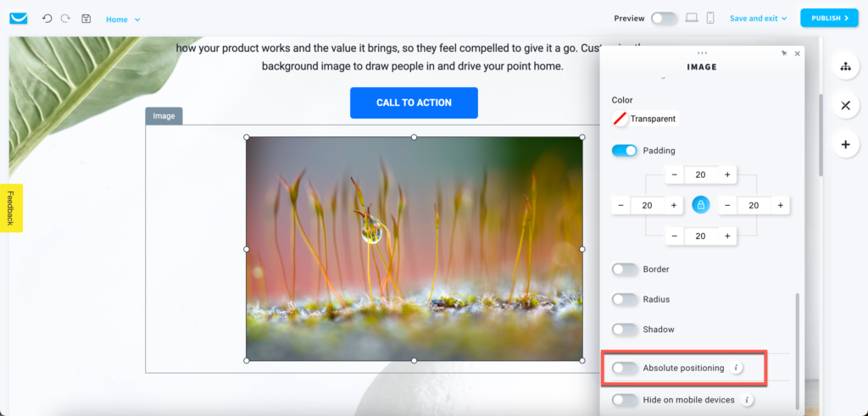Open the site structure tree icon
The height and width of the screenshot is (416, 868).
845,66
